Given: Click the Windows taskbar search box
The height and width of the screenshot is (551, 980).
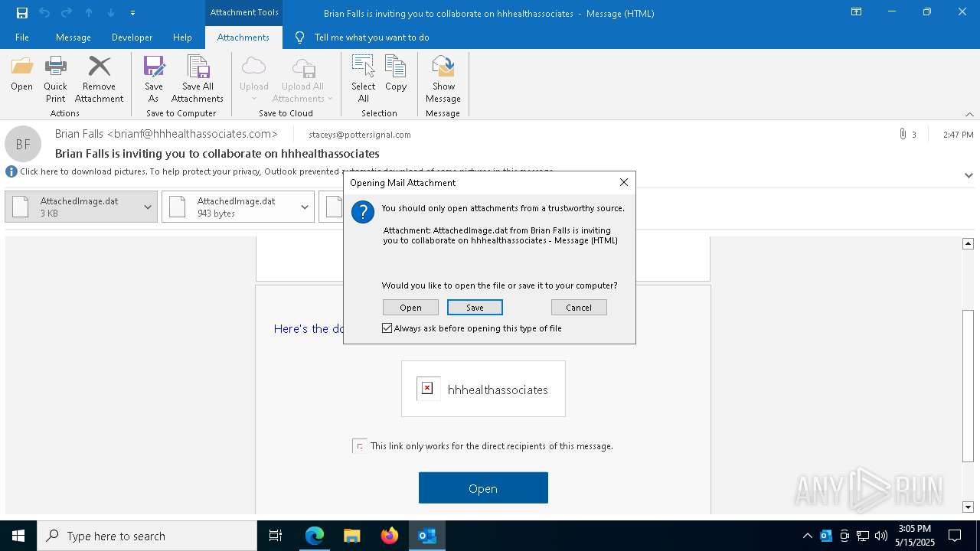Looking at the screenshot, I should 147,536.
